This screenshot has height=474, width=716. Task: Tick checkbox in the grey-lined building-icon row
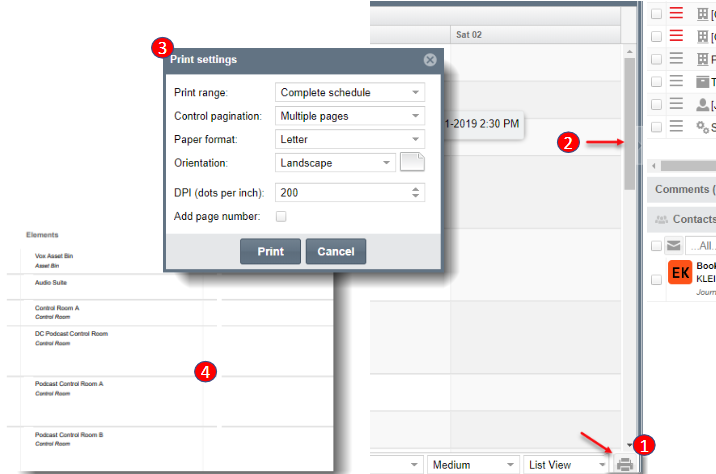point(656,59)
